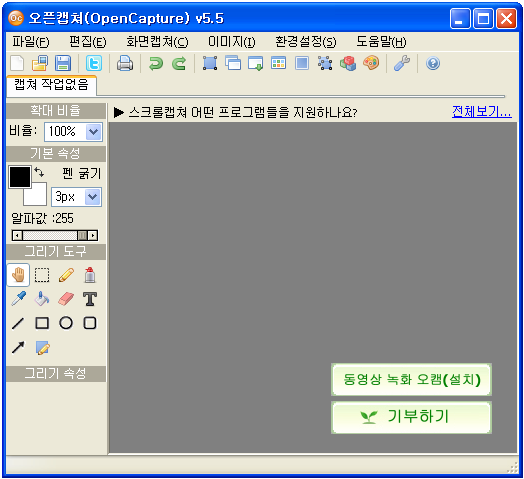Select the Pencil drawing tool
524x479 pixels.
point(66,275)
